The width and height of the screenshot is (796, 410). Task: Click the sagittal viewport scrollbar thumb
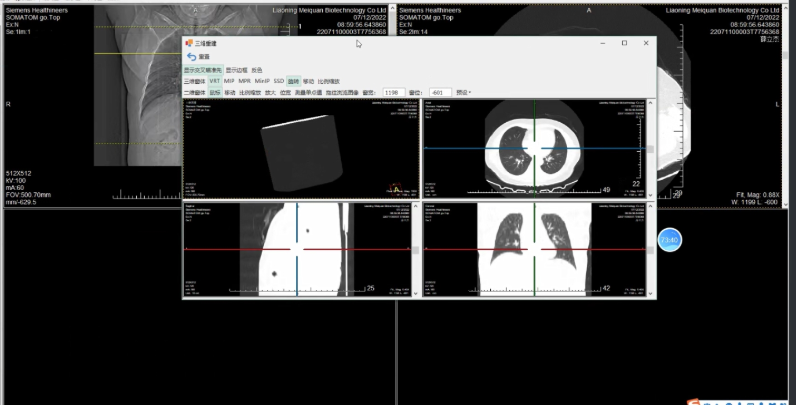pyautogui.click(x=416, y=250)
